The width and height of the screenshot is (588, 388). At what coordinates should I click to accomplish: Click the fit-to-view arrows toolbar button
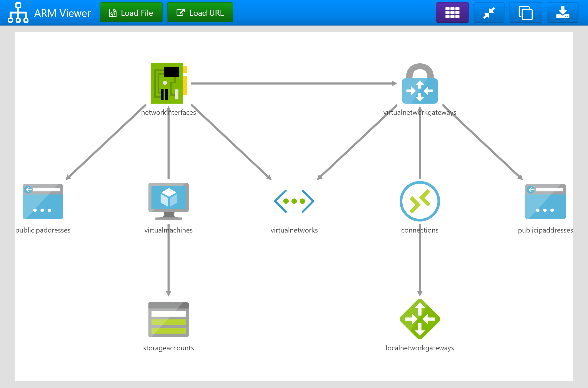click(489, 13)
